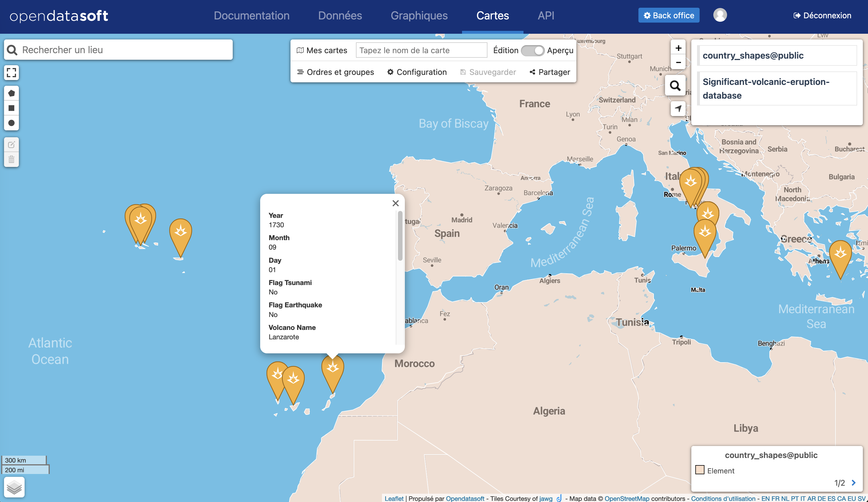Zoom in with the plus button

pos(678,48)
